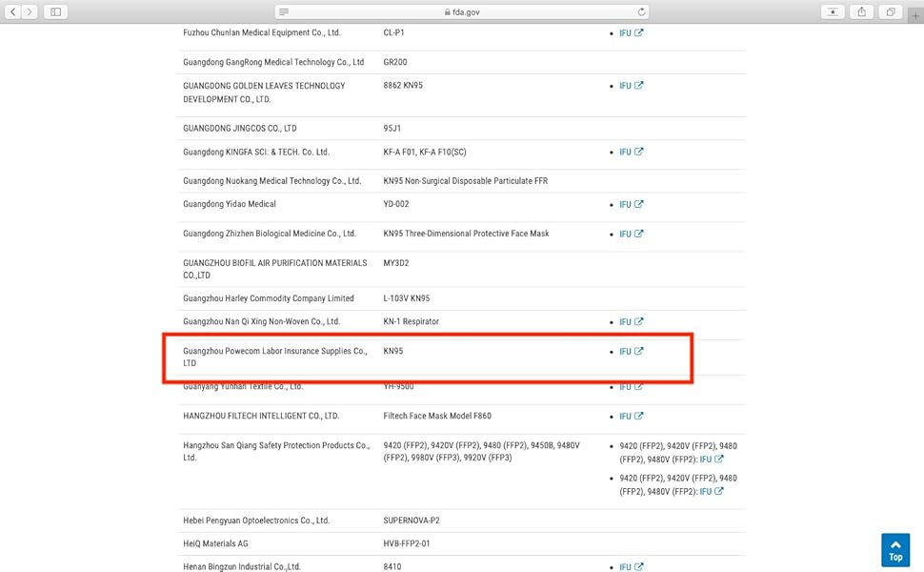Select model cell 'GR200'

click(x=394, y=62)
